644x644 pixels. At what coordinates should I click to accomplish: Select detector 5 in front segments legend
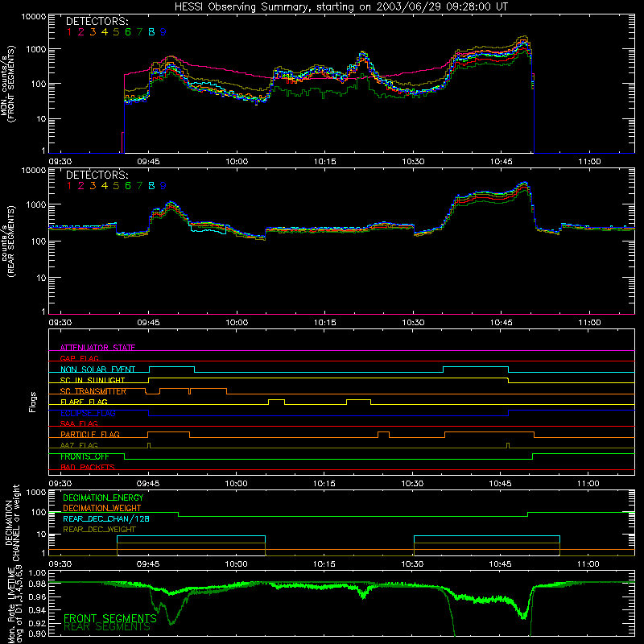(x=116, y=32)
